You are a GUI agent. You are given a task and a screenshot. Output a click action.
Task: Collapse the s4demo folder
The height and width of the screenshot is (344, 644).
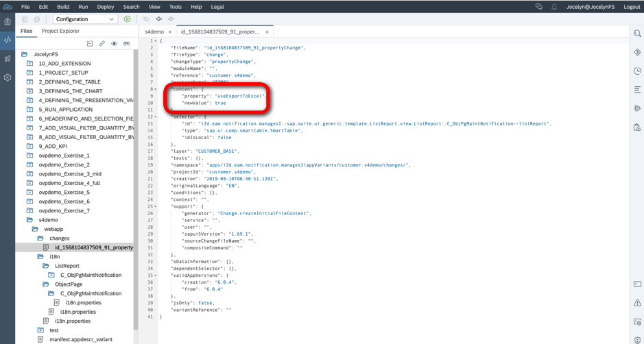click(x=29, y=219)
